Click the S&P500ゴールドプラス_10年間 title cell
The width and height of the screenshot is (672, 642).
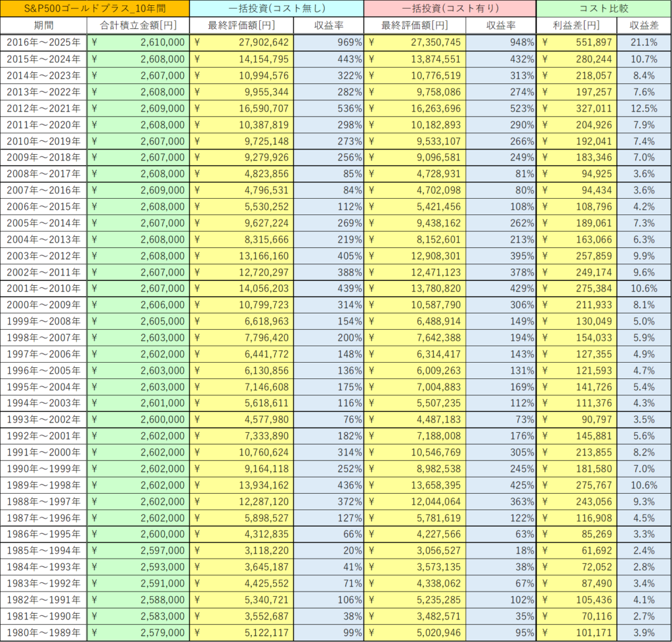coord(95,9)
